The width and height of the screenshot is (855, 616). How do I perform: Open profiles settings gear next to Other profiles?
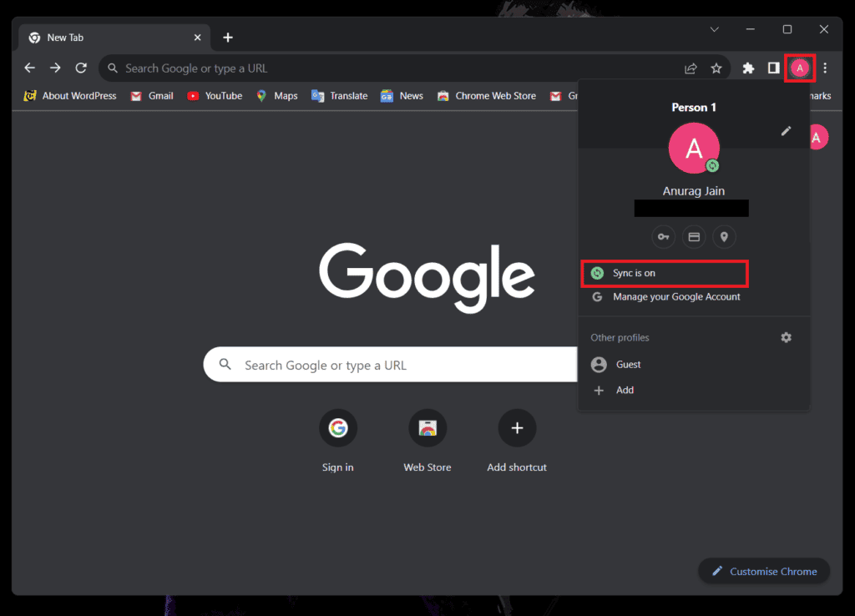(786, 337)
